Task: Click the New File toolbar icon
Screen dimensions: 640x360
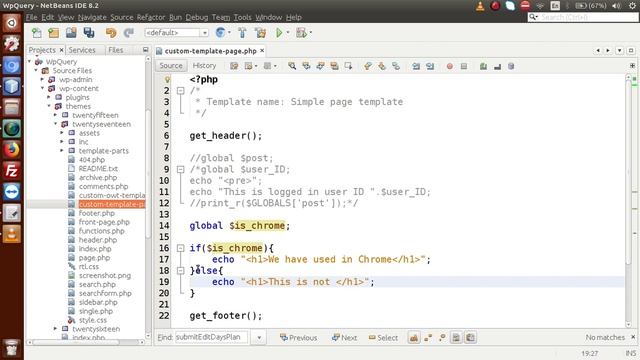Action: pos(37,33)
